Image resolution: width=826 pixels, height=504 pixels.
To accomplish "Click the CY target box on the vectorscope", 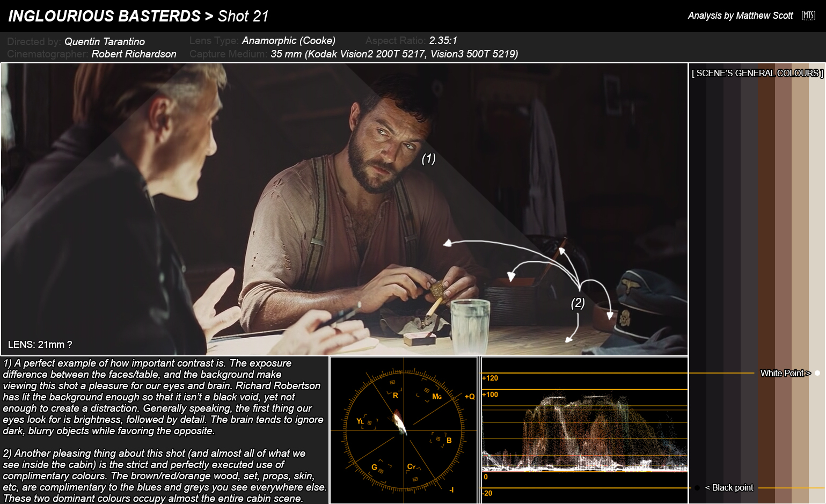I will 415,479.
